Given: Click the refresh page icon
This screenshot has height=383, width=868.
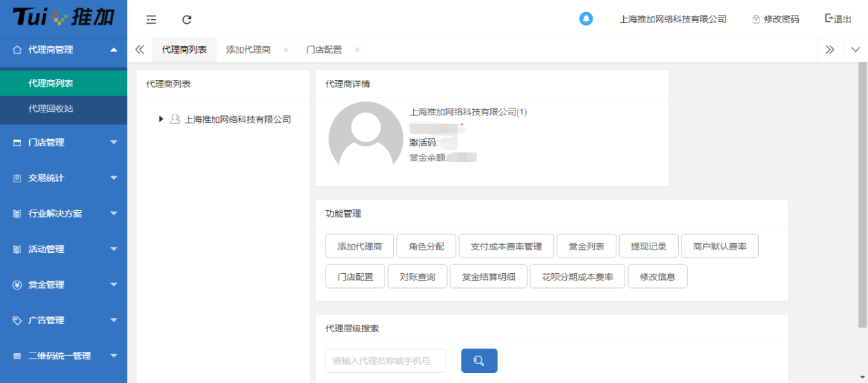Looking at the screenshot, I should point(187,20).
